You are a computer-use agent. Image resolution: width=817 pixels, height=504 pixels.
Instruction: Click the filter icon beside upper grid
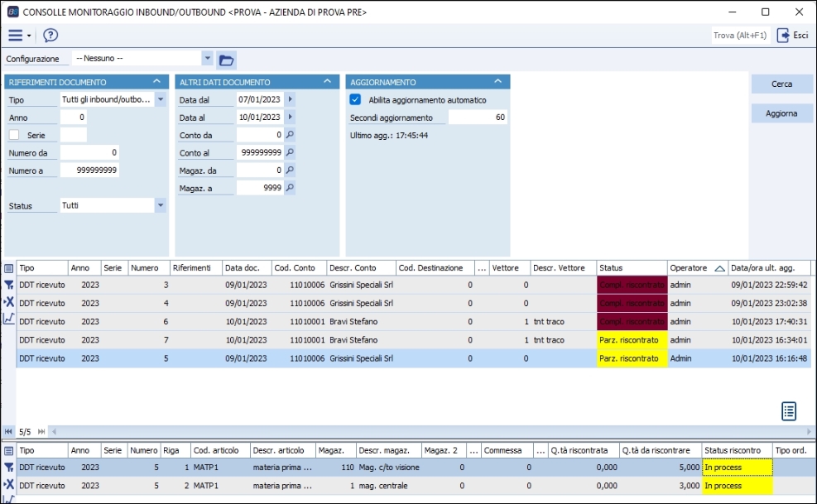tap(9, 285)
